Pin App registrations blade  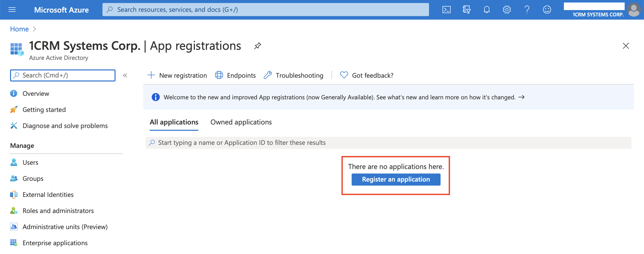(257, 46)
